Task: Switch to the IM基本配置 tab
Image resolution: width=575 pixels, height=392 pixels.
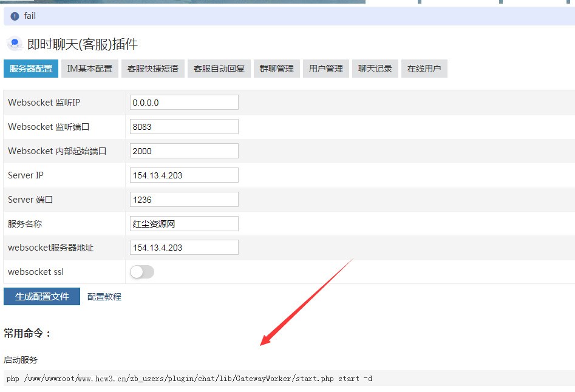Action: pos(90,69)
